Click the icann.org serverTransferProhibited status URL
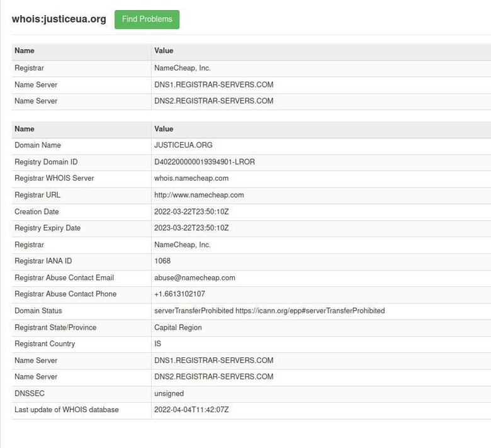491x448 pixels. [310, 311]
